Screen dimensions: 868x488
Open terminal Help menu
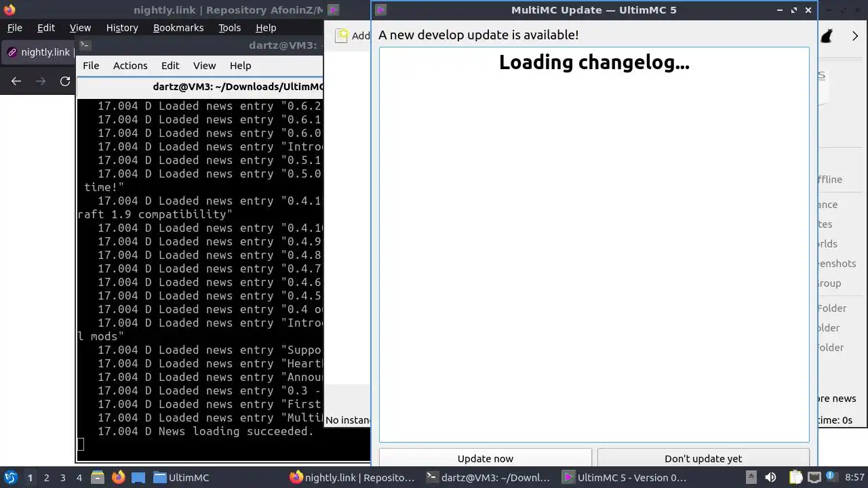tap(240, 66)
